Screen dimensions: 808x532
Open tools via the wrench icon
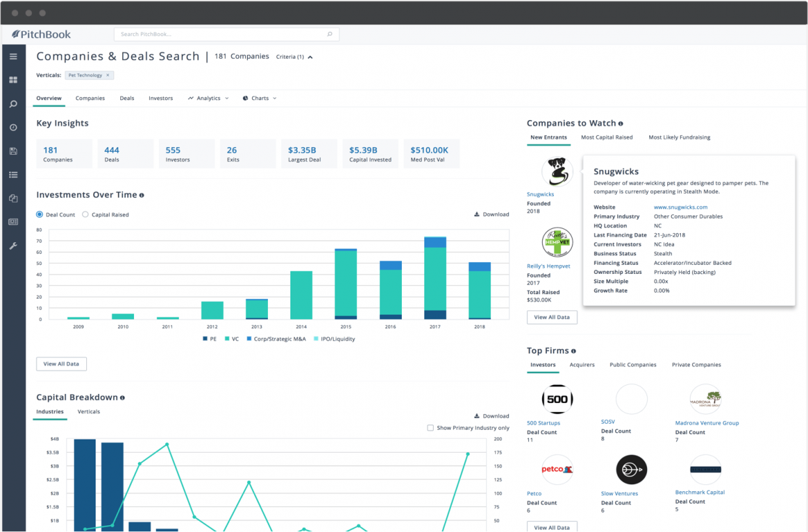13,246
